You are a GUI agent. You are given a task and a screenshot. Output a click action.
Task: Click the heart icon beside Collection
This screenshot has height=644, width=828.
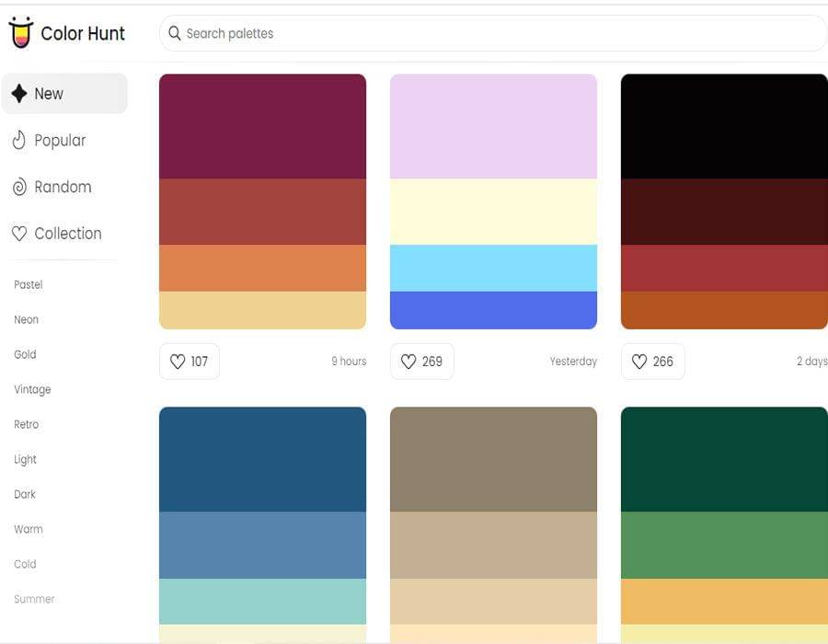tap(19, 234)
